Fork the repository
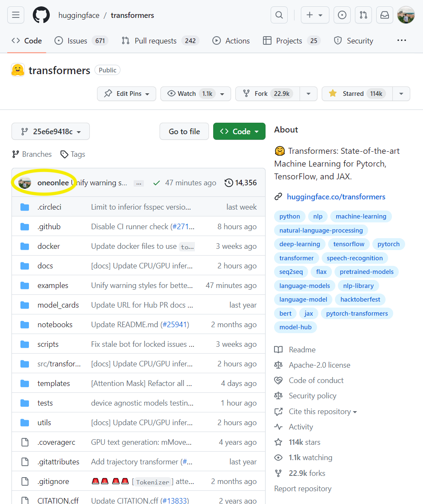This screenshot has width=423, height=504. 268,94
